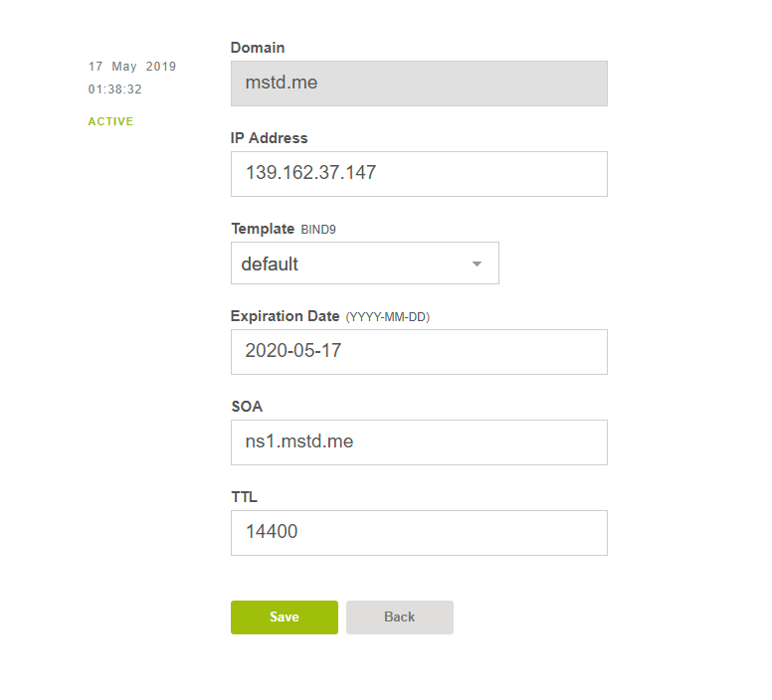Click the Expiration Date field showing 2020-05-17
772x700 pixels.
pos(419,352)
